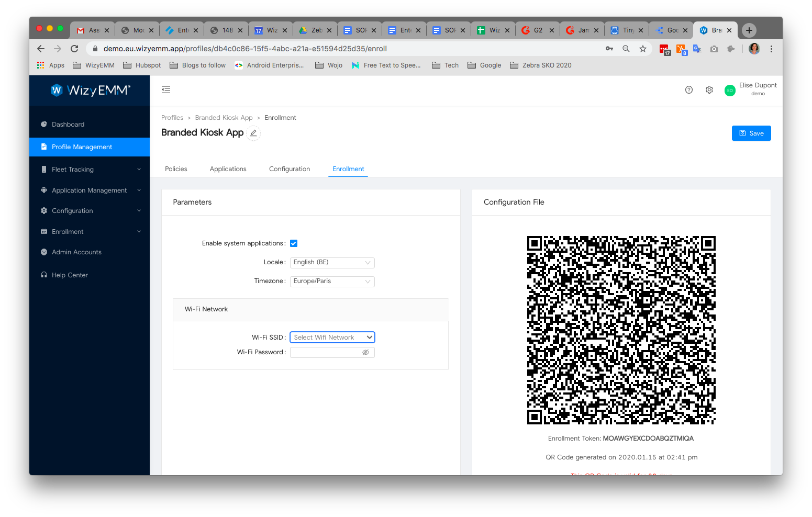Viewport: 812px width, 517px height.
Task: Collapse the sidebar with the menu-fold icon
Action: click(166, 89)
